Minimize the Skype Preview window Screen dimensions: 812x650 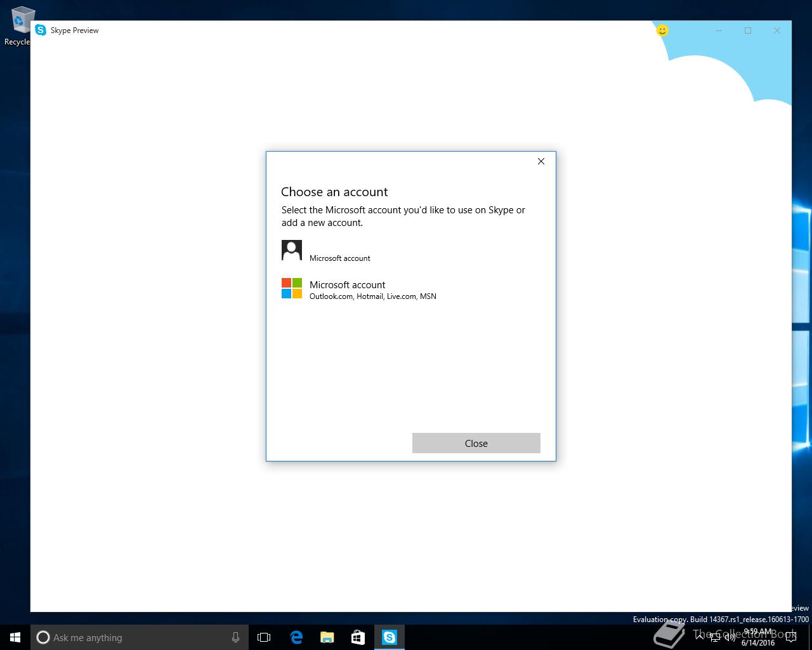click(719, 30)
